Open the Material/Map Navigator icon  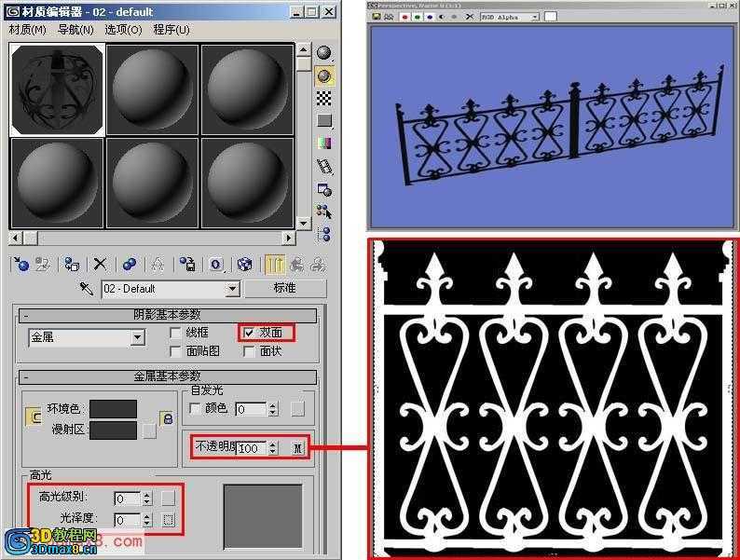(x=323, y=234)
